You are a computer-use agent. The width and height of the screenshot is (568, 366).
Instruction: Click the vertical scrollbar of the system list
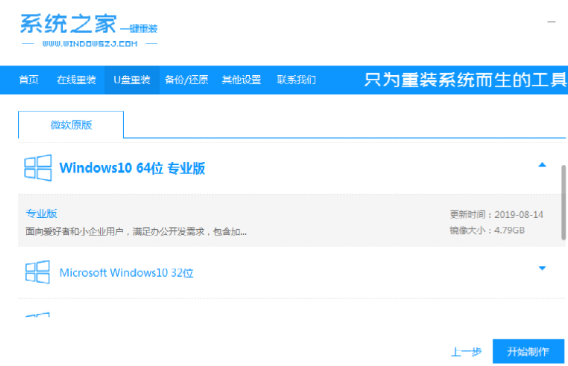coord(563,202)
